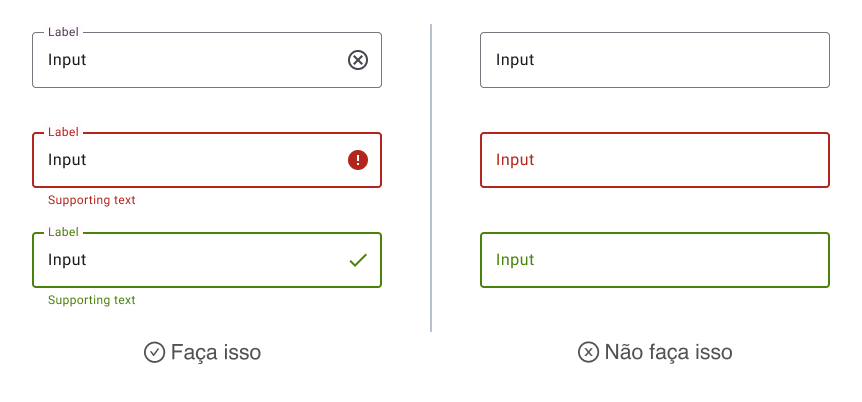Click the clear (X) icon in the first input

[358, 60]
